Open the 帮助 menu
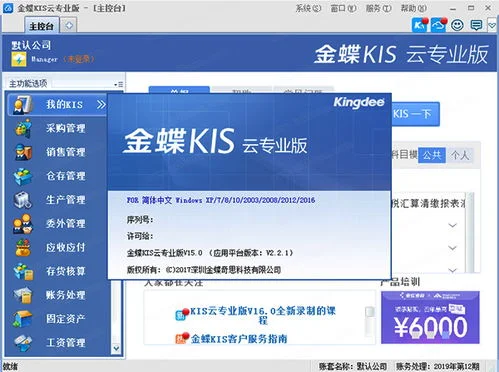 pos(413,8)
